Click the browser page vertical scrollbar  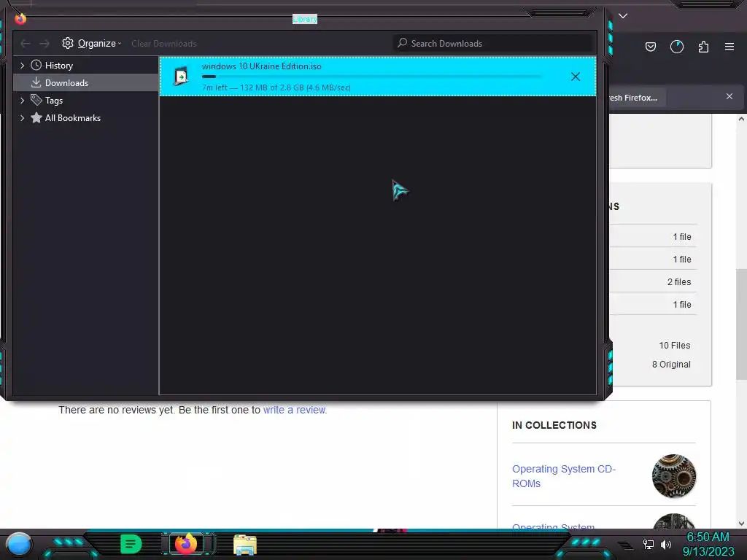[741, 324]
